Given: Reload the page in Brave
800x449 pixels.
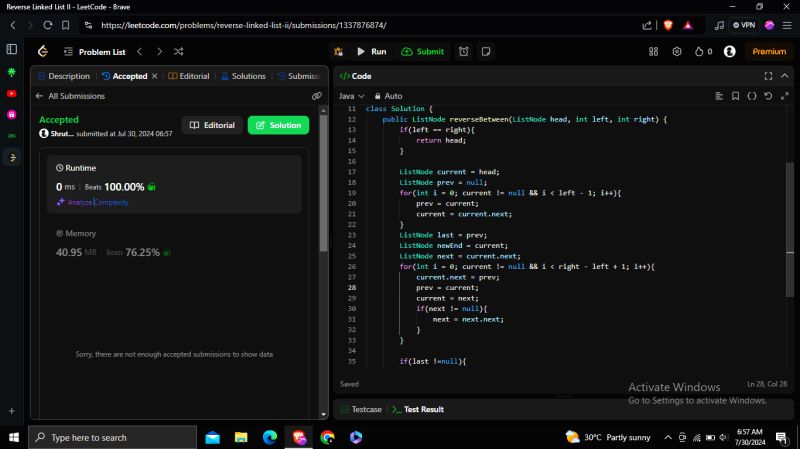Looking at the screenshot, I should [x=47, y=25].
